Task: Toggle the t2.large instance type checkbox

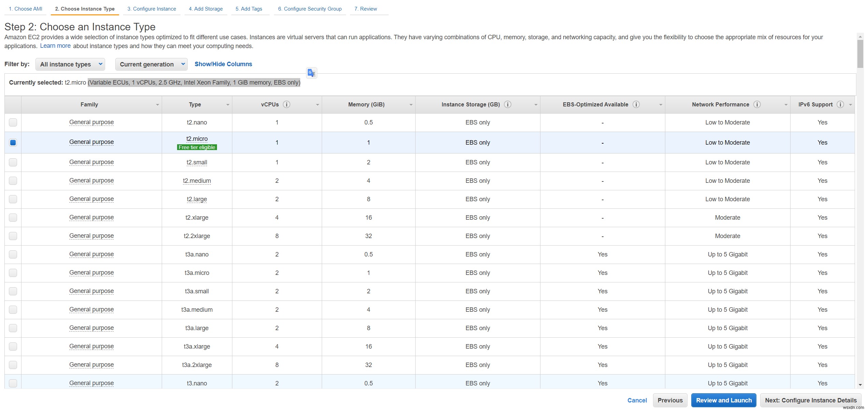Action: [14, 199]
